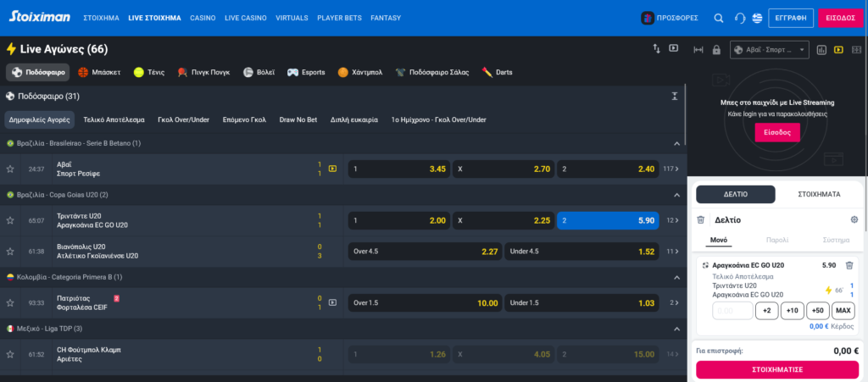Select the Βόλεϊ sport
The width and height of the screenshot is (868, 382).
pos(259,73)
